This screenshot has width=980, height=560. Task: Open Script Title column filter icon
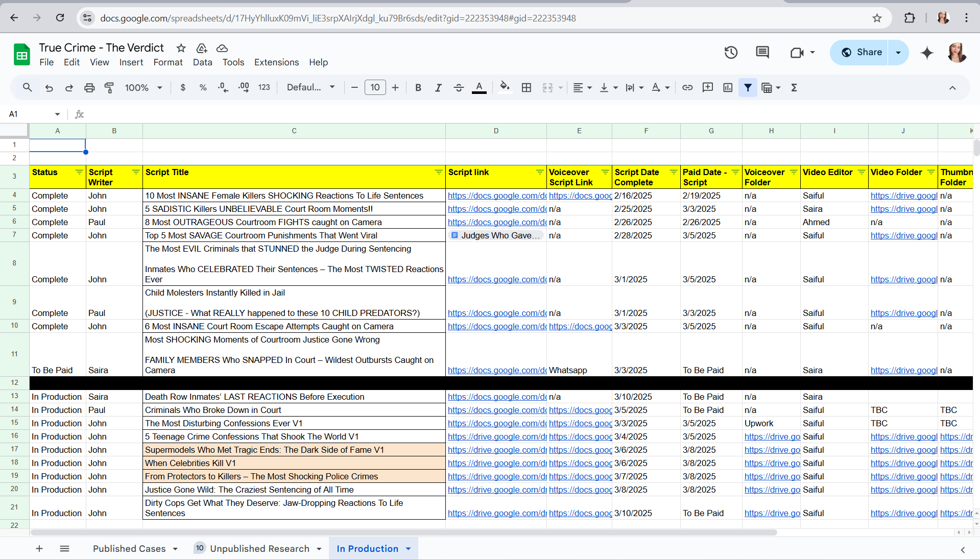(439, 172)
